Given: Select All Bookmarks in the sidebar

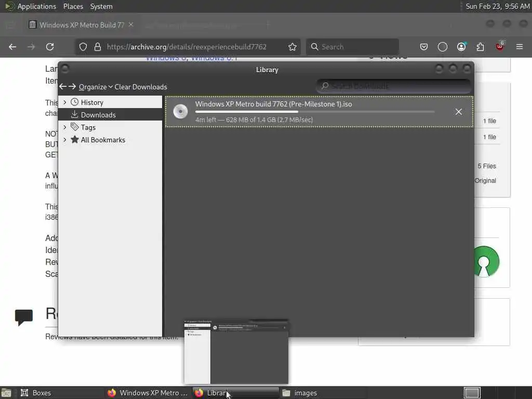Looking at the screenshot, I should [x=103, y=140].
